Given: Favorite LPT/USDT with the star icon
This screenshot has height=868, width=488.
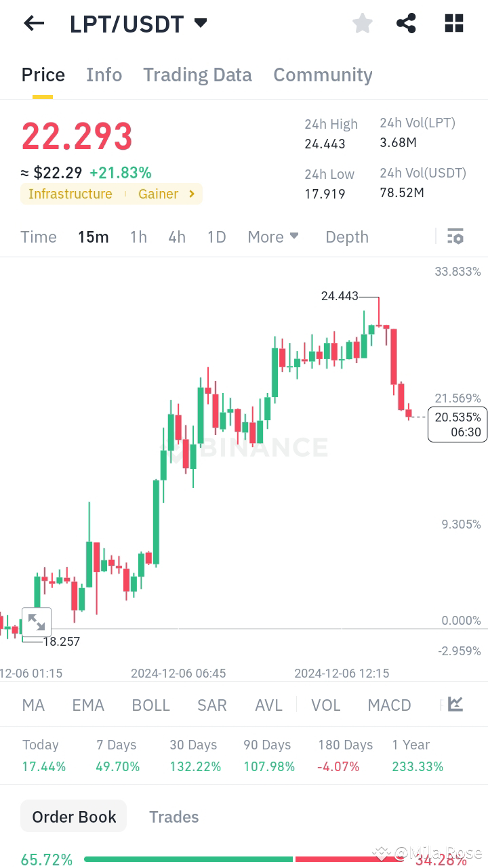Looking at the screenshot, I should pyautogui.click(x=362, y=23).
